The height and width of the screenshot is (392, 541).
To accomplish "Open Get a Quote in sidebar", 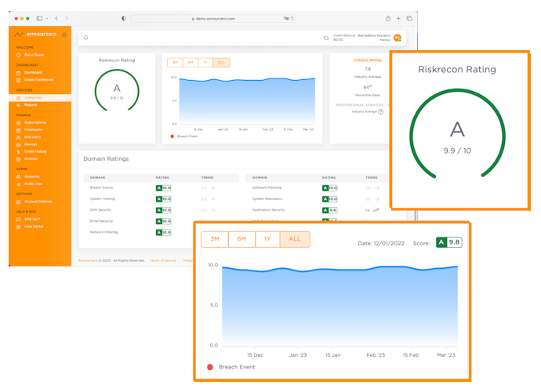I will click(34, 55).
